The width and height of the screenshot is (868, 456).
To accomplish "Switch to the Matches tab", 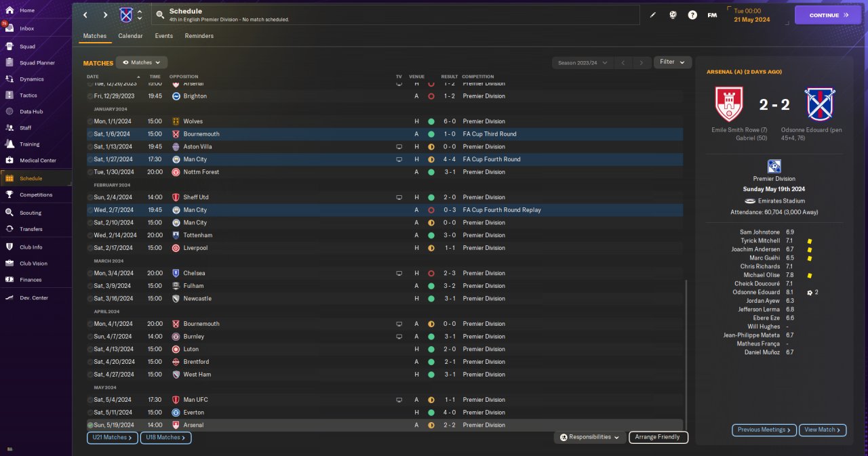I will click(x=95, y=36).
